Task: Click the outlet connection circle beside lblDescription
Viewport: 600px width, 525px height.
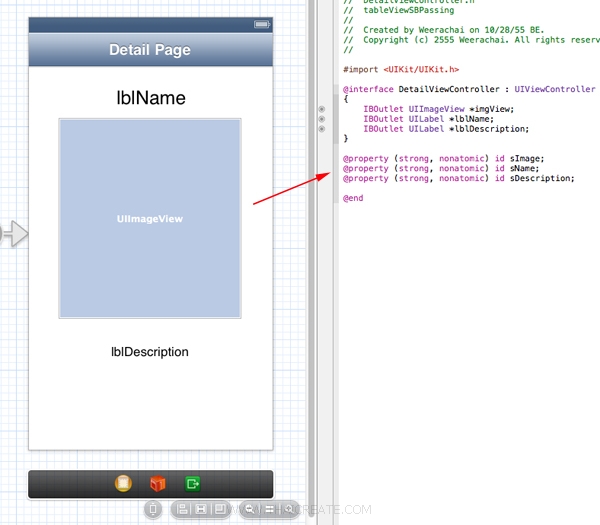Action: [x=322, y=129]
